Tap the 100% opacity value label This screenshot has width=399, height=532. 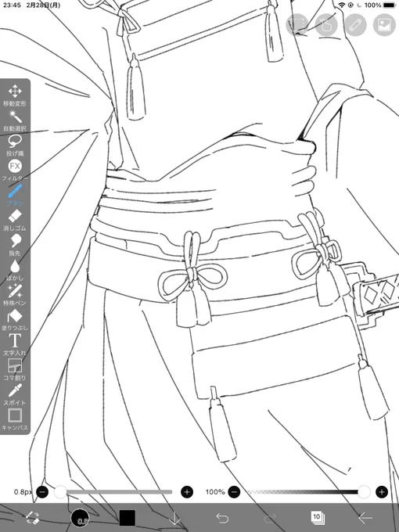click(215, 492)
